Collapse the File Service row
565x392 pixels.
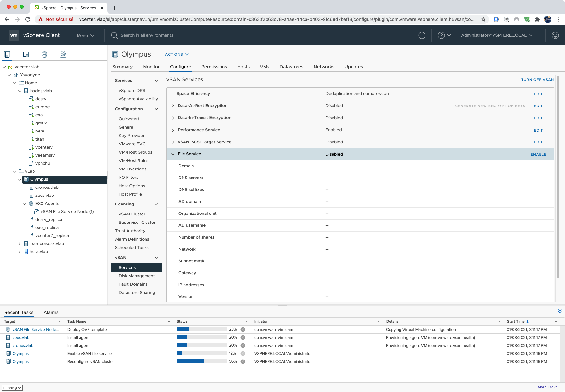tap(173, 154)
